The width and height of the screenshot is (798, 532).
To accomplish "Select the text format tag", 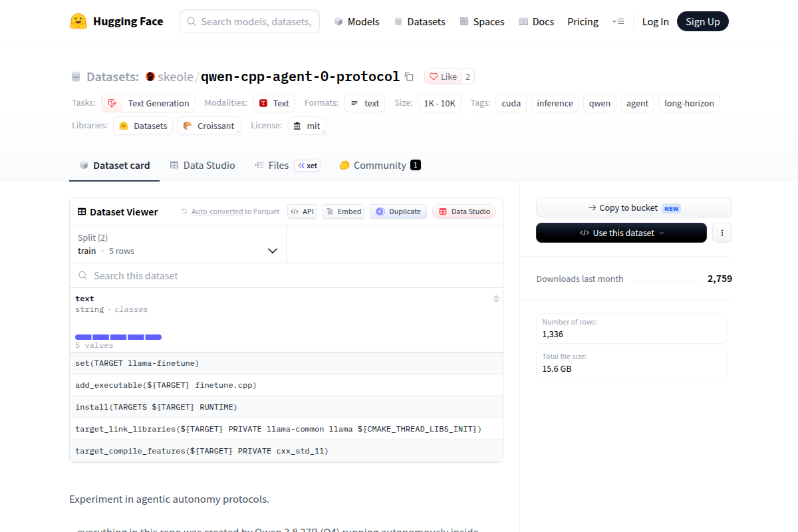I will pos(364,103).
